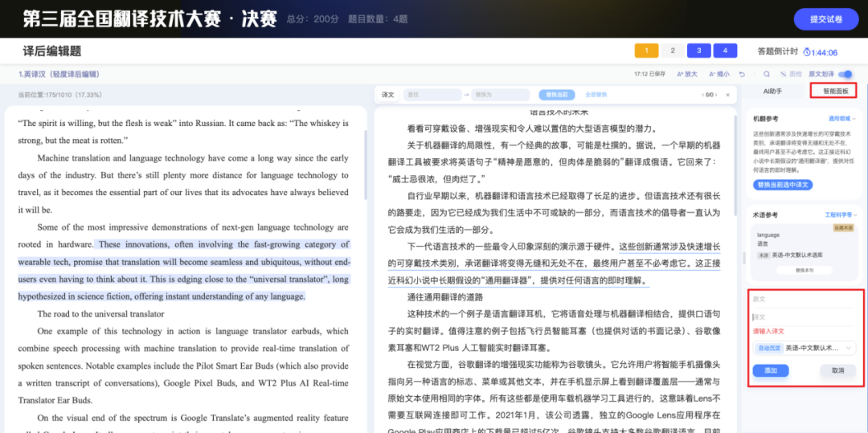Click the 自建术语 tag
868x433 pixels.
click(843, 227)
